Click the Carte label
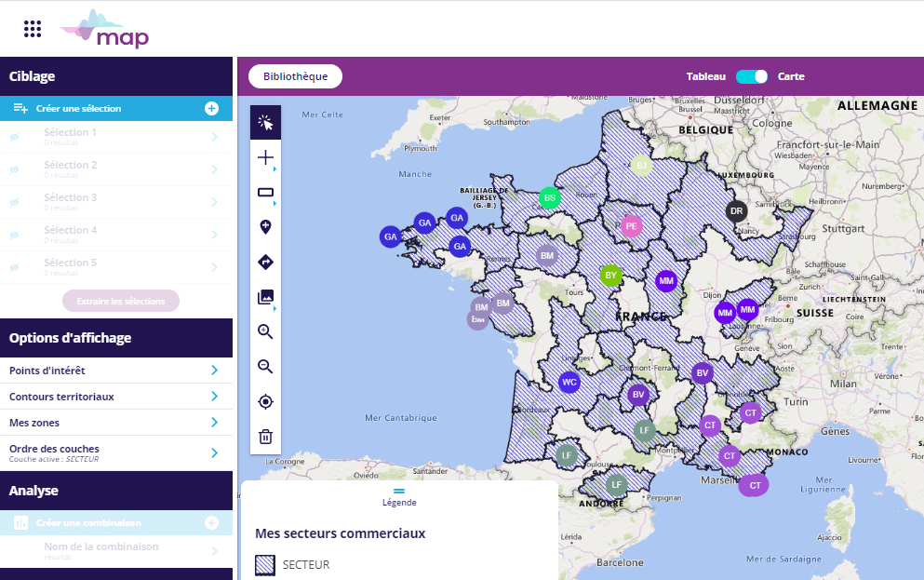 [x=791, y=76]
